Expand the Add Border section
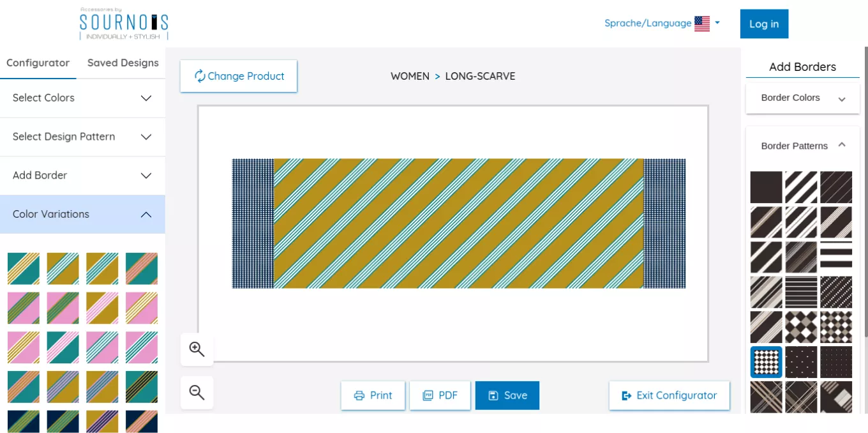Screen dimensions: 868x433 82,175
